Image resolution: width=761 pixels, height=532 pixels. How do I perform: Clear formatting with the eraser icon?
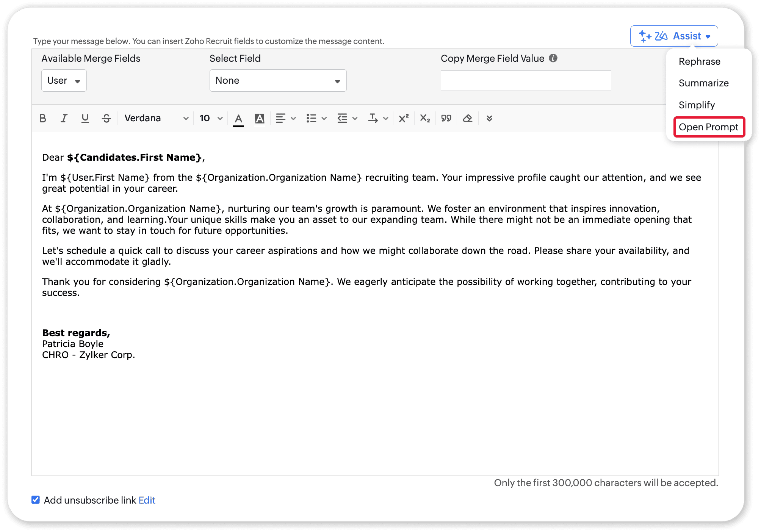467,118
